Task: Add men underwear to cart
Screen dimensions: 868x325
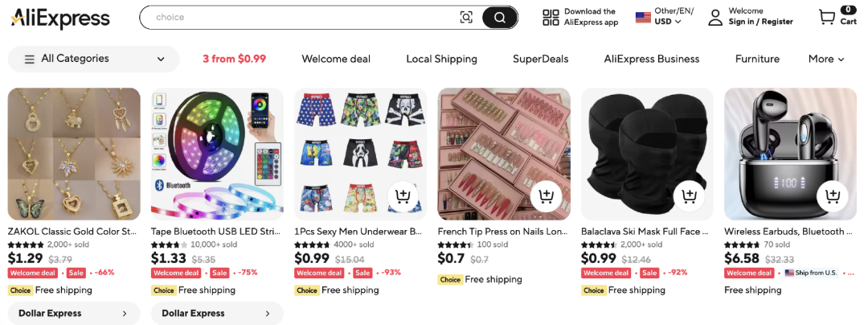Action: 402,195
